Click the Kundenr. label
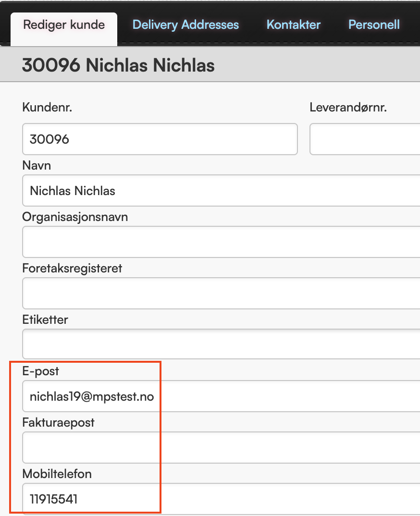 point(47,107)
